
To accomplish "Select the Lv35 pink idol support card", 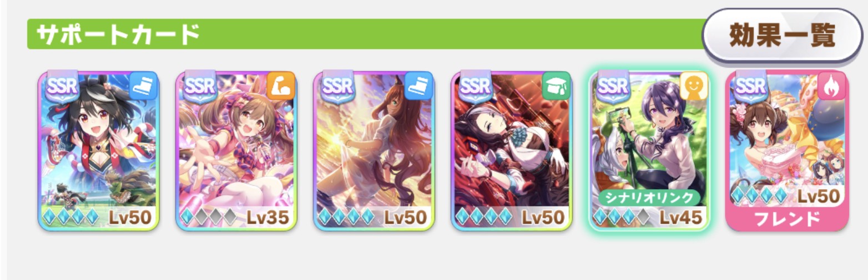I will (x=236, y=151).
